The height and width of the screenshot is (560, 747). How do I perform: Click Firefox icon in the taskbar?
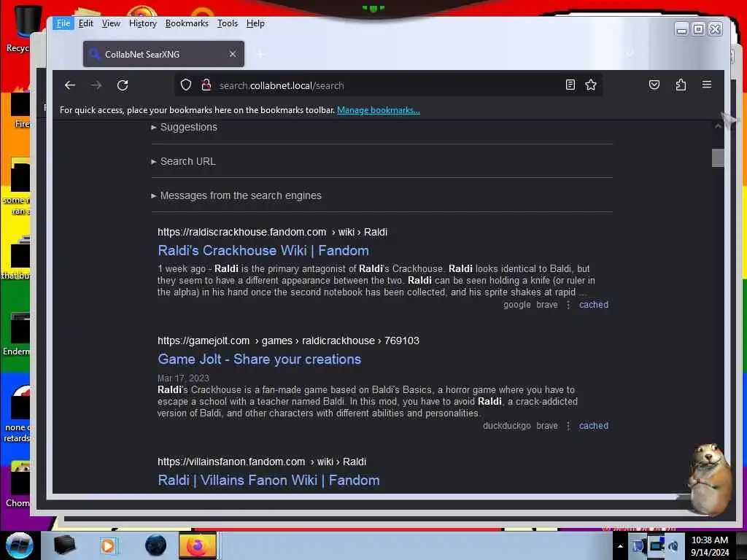coord(197,545)
